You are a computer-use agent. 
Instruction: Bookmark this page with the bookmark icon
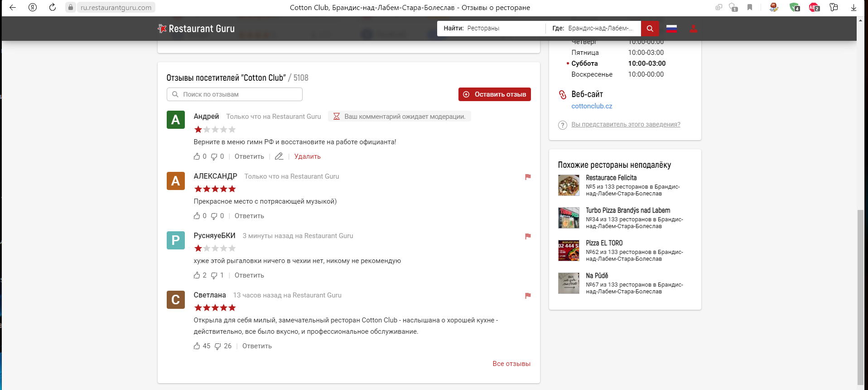coord(750,7)
